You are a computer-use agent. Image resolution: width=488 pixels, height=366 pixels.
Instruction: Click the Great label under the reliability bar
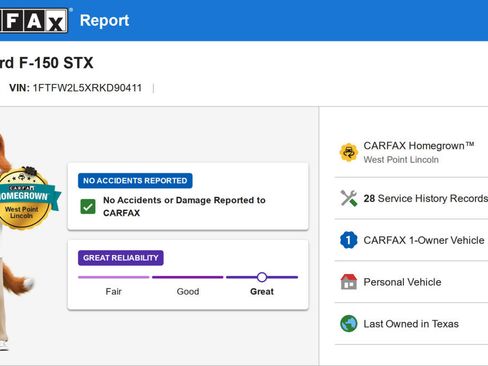click(262, 292)
